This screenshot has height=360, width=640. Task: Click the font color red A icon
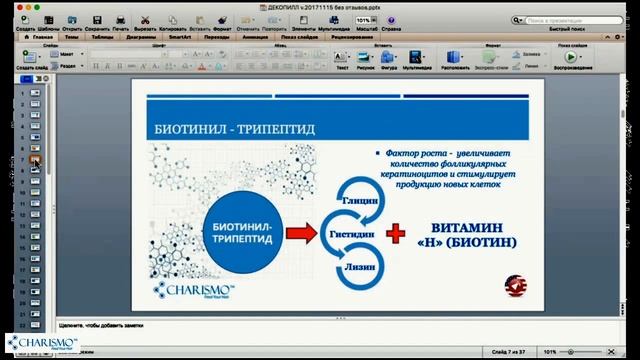coord(202,67)
